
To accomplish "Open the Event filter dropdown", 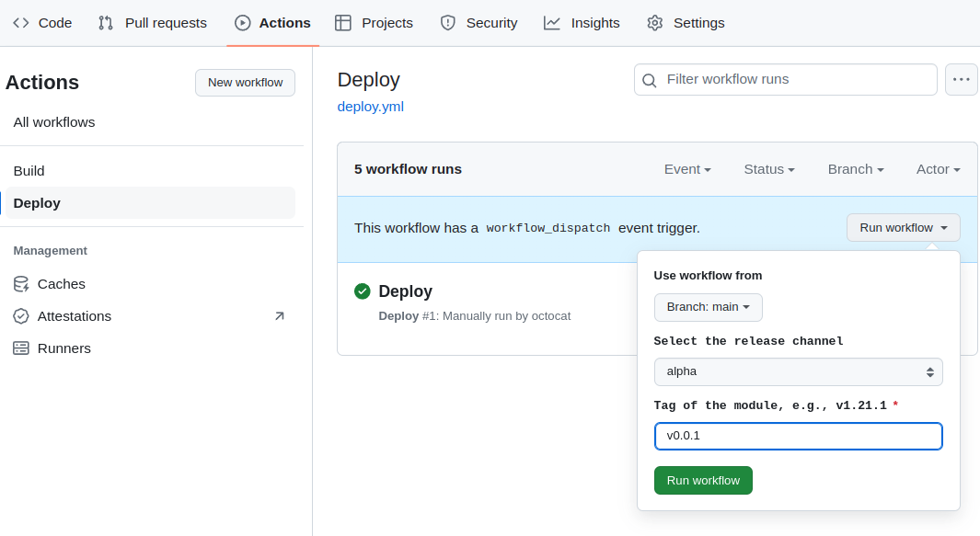I will click(x=686, y=169).
